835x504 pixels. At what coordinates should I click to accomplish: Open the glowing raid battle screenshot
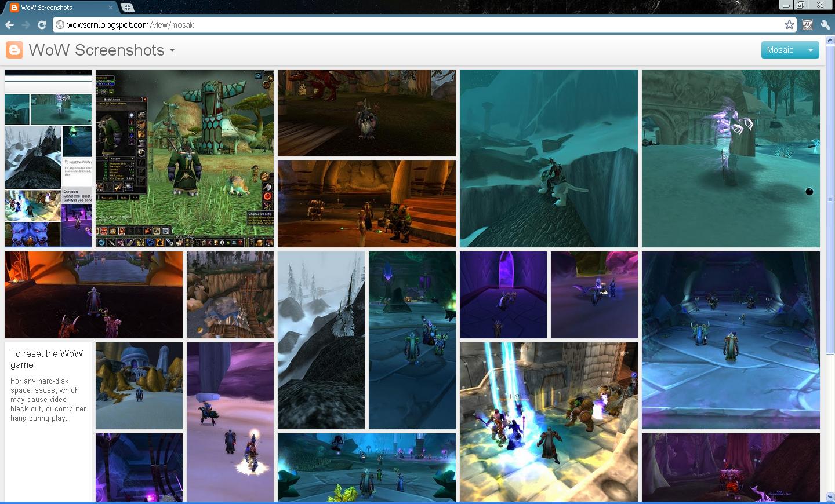tap(549, 421)
